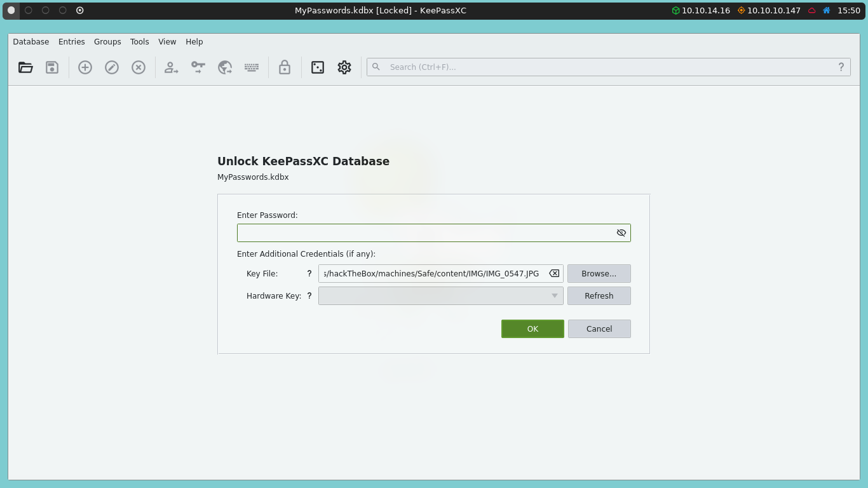
Task: Open the Entries menu
Action: [x=72, y=42]
